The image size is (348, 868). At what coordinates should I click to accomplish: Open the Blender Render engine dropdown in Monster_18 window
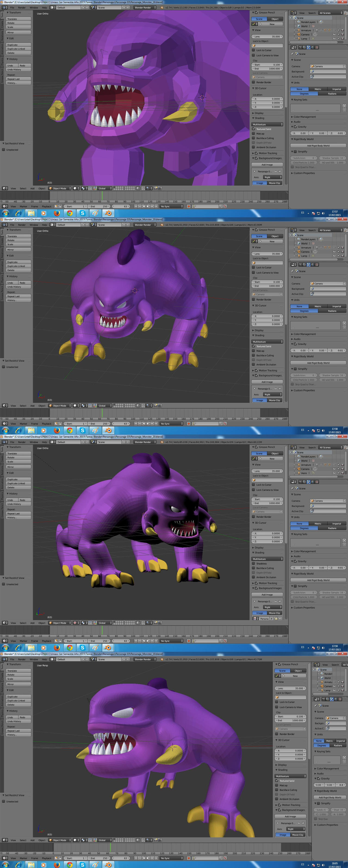tap(145, 7)
